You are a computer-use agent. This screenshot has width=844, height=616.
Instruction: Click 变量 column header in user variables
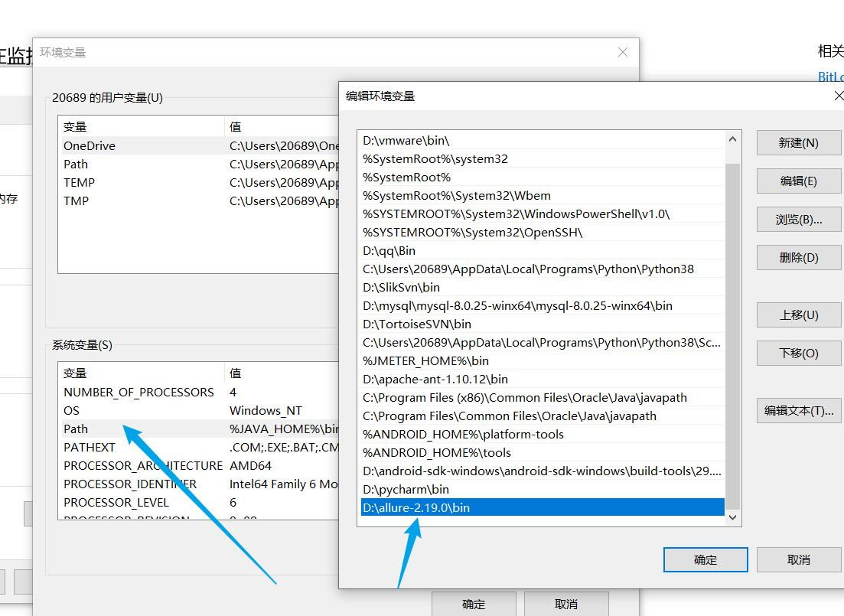141,126
